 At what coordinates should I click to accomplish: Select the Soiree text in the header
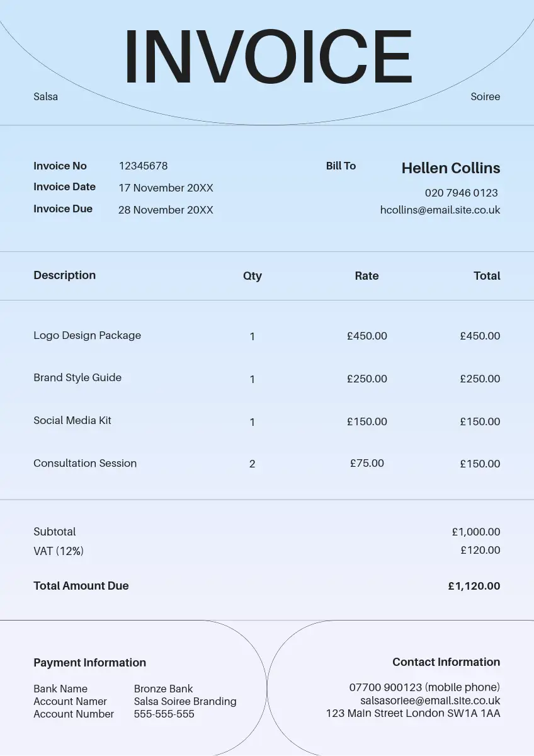click(x=485, y=96)
